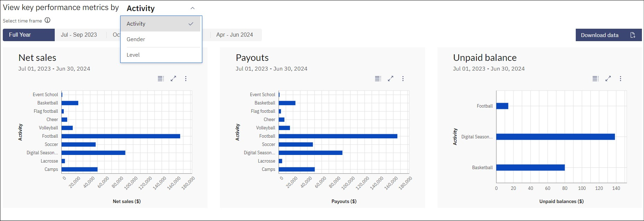Image resolution: width=644 pixels, height=221 pixels.
Task: Open Unpaid balance chart kebab menu
Action: coord(620,79)
